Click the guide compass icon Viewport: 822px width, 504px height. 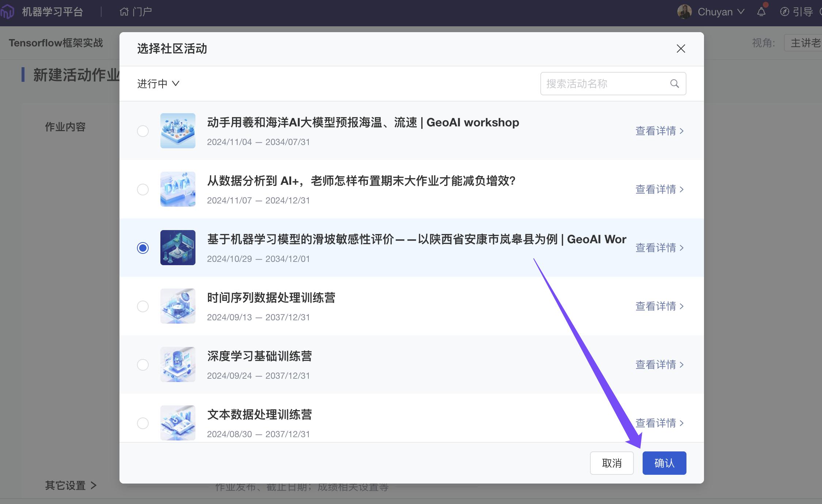(x=784, y=12)
